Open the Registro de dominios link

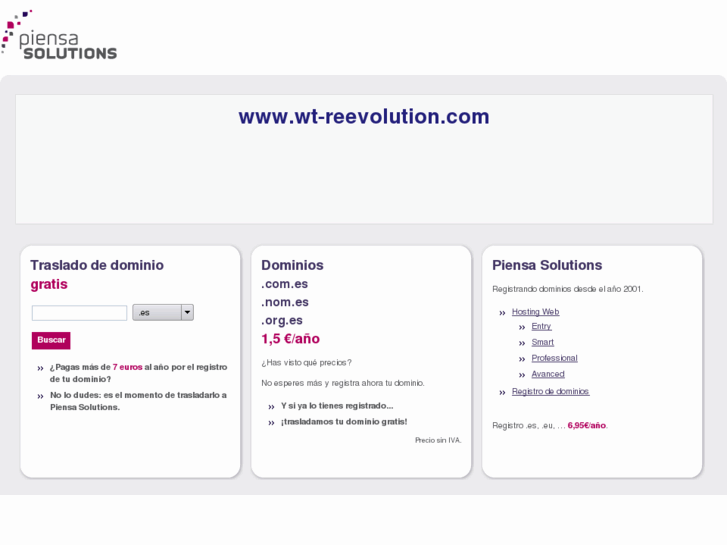coord(550,391)
